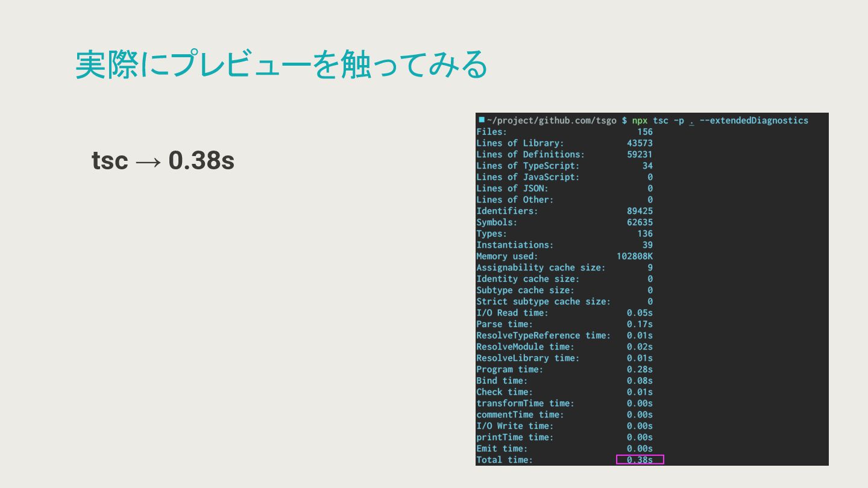This screenshot has width=868, height=488.
Task: Click the Total time value 0.38s
Action: [x=640, y=460]
